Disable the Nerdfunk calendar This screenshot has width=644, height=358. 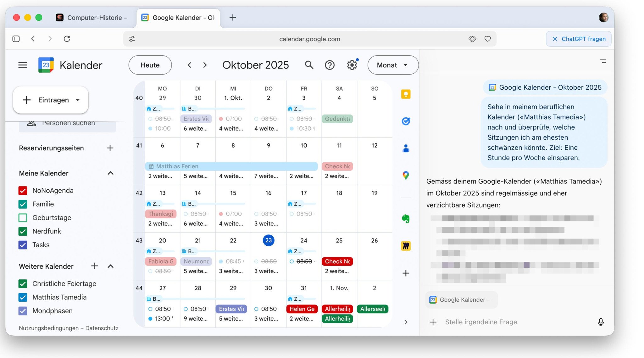click(x=23, y=231)
